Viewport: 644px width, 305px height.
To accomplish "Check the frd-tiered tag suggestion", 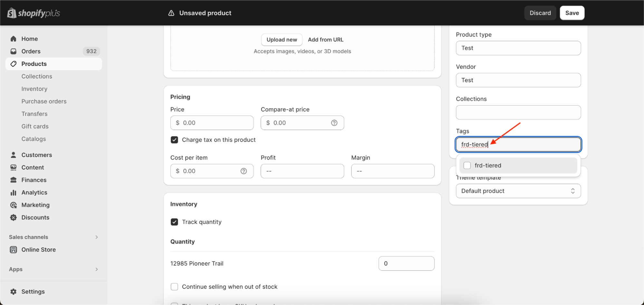I will coord(467,165).
